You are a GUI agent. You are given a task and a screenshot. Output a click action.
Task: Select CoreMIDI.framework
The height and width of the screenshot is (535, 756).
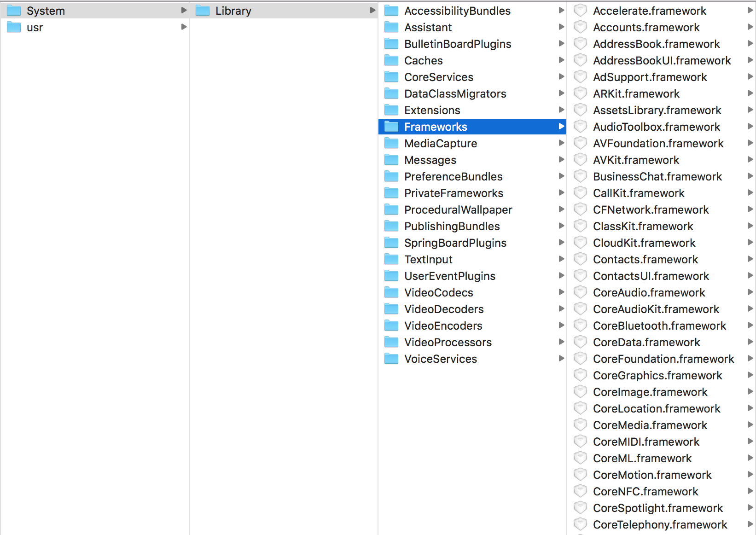662,442
